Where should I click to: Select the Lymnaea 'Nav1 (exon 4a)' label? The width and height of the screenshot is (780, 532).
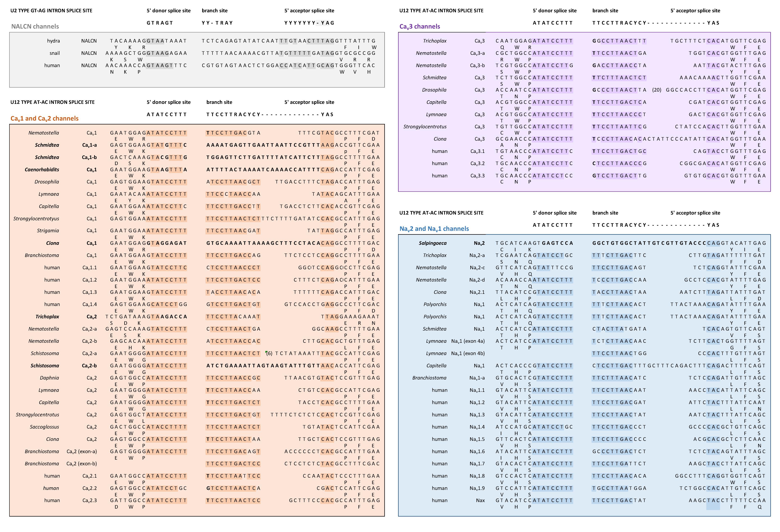coord(468,341)
